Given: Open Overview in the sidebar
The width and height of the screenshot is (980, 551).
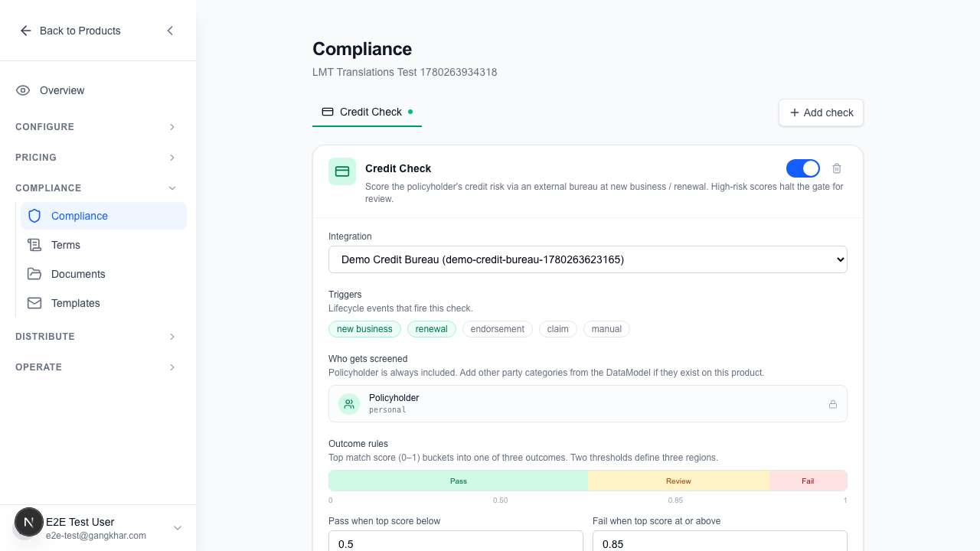Looking at the screenshot, I should pyautogui.click(x=98, y=90).
